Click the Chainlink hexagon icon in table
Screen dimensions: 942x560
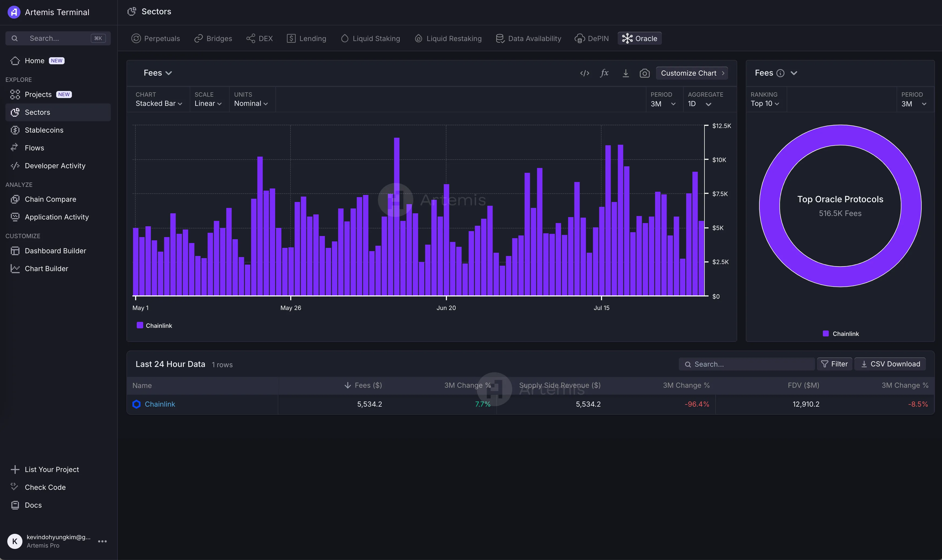click(137, 404)
